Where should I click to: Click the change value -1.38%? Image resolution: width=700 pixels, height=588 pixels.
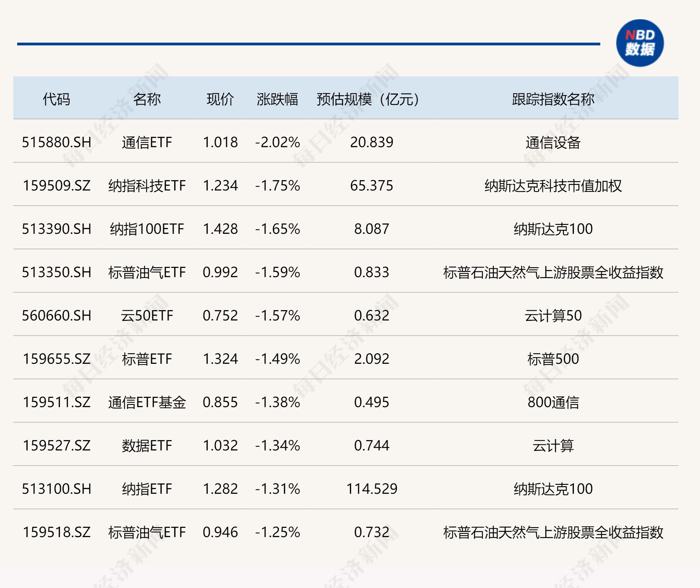coord(277,402)
